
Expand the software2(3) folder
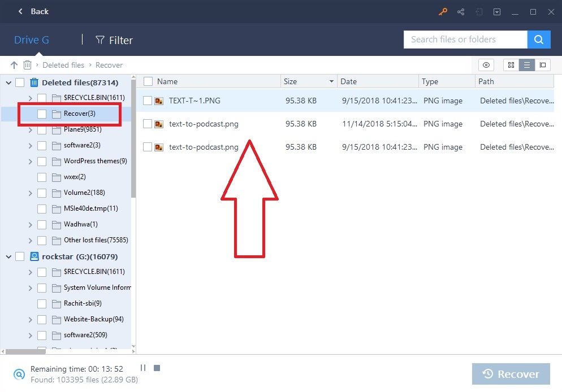pyautogui.click(x=30, y=146)
